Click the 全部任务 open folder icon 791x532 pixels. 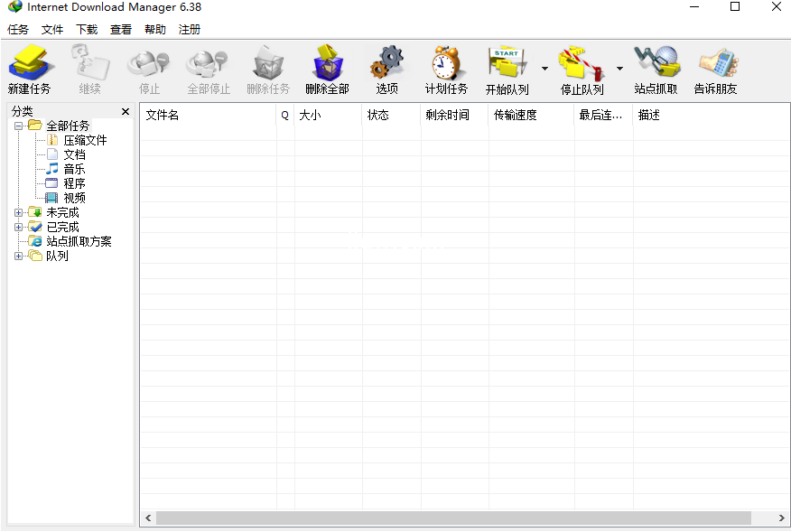pyautogui.click(x=35, y=125)
